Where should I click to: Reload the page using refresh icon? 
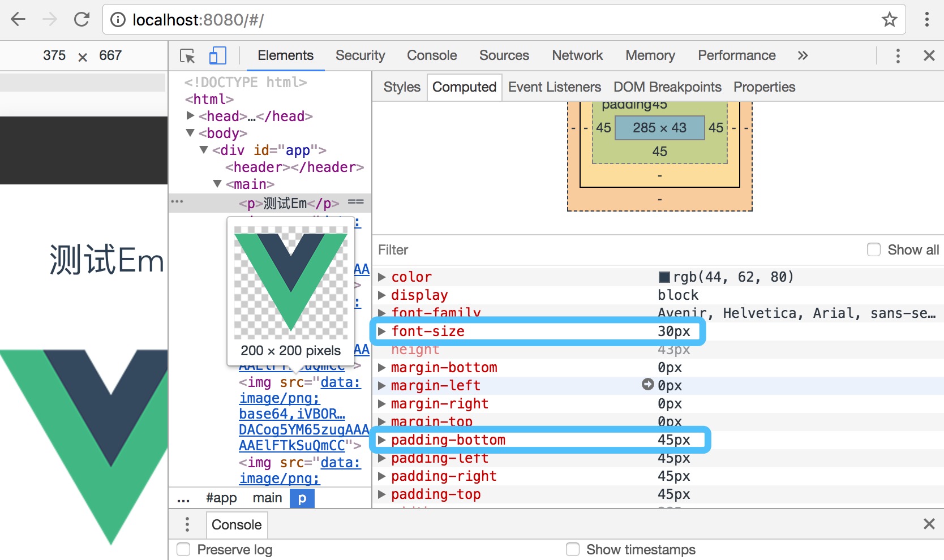(x=82, y=20)
